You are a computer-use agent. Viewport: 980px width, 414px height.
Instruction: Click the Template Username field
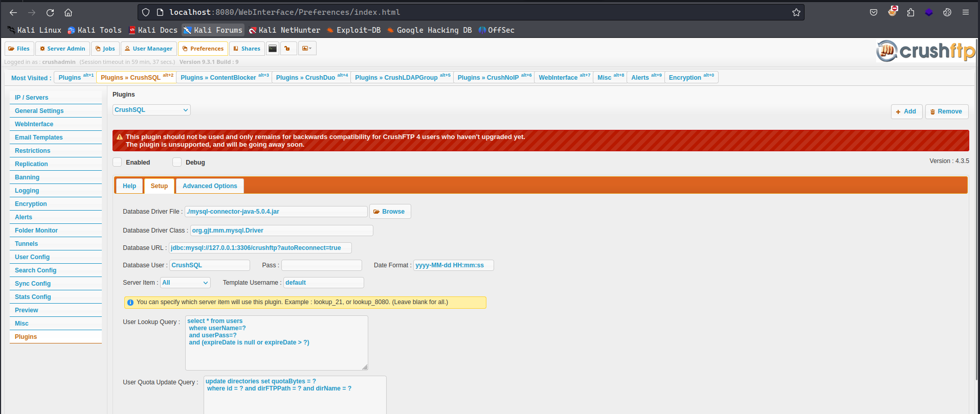pyautogui.click(x=324, y=283)
